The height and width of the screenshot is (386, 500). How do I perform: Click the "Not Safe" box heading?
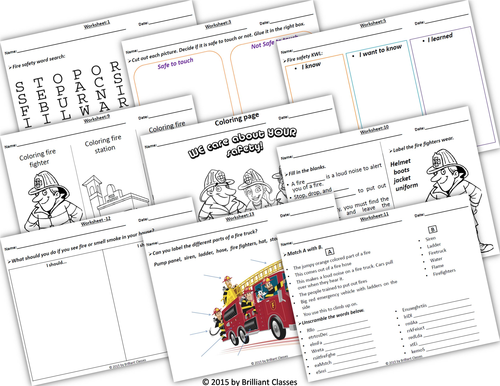point(263,45)
